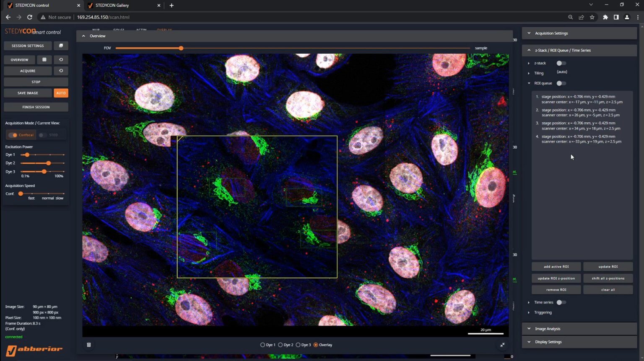Reload the page in the browser
Viewport: 644px width, 361px height.
(x=30, y=17)
